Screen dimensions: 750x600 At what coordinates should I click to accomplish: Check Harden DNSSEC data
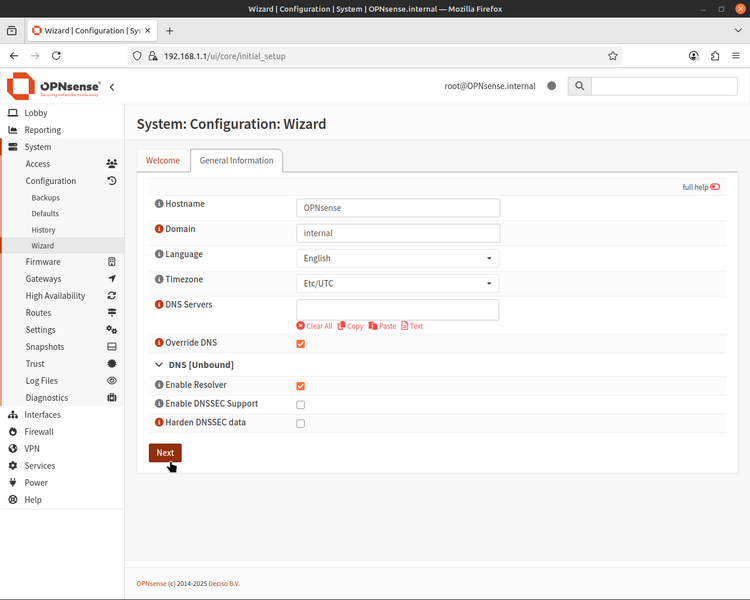[300, 423]
